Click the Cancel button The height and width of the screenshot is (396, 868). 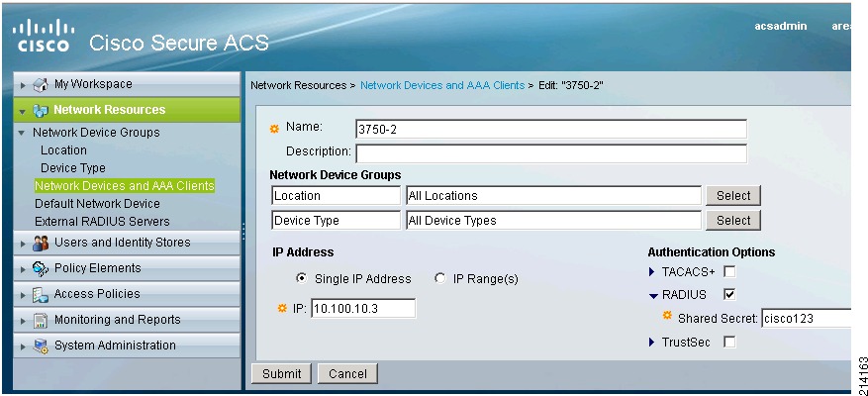(347, 374)
